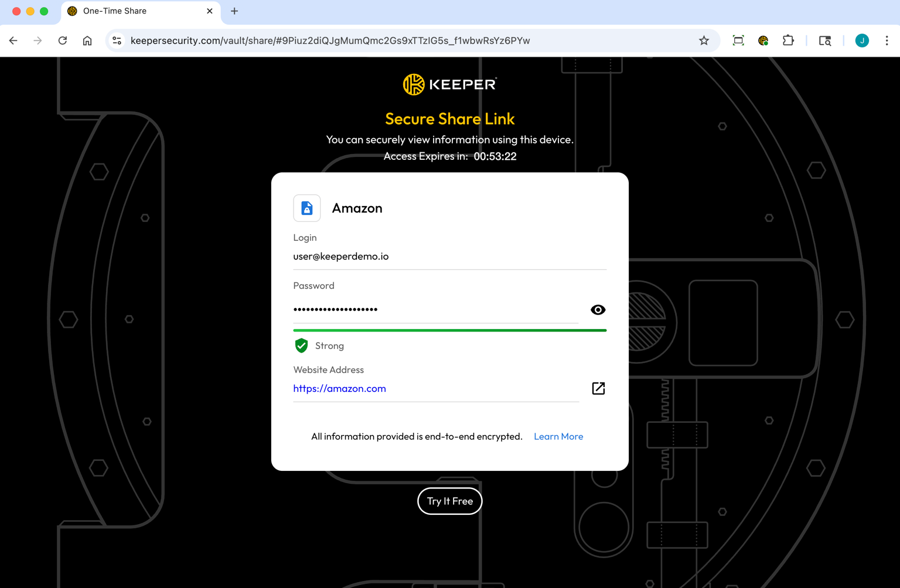Click the Extensions puzzle icon

[x=788, y=40]
